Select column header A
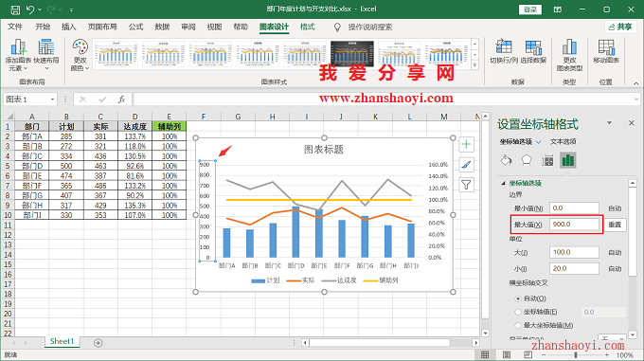This screenshot has width=644, height=361. 31,117
